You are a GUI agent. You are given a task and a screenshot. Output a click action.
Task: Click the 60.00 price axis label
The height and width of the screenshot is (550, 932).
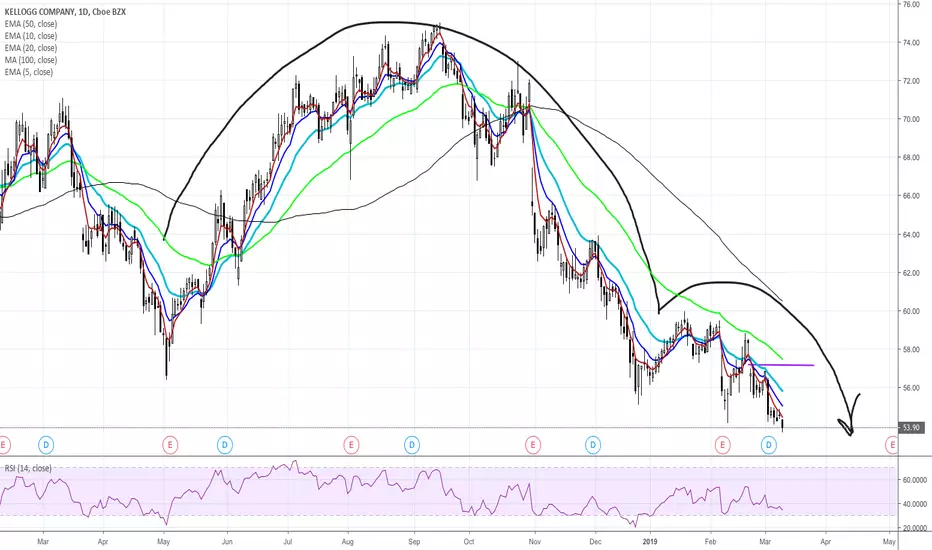(911, 311)
